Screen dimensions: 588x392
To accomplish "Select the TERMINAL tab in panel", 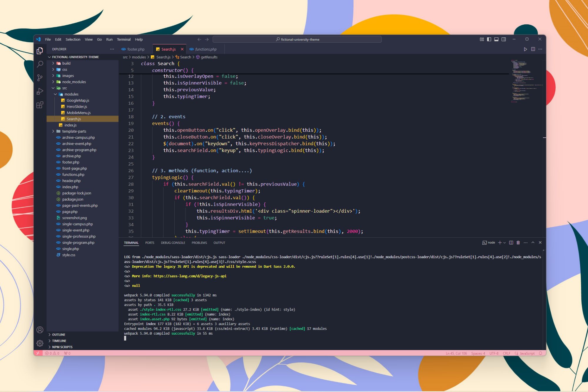I will coord(131,242).
